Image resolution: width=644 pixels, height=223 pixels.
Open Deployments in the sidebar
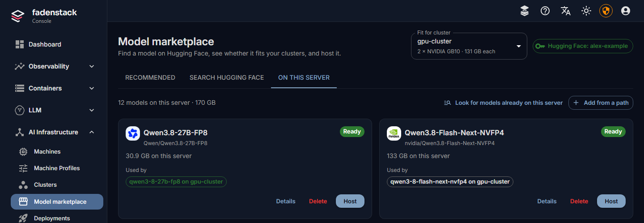(57, 218)
